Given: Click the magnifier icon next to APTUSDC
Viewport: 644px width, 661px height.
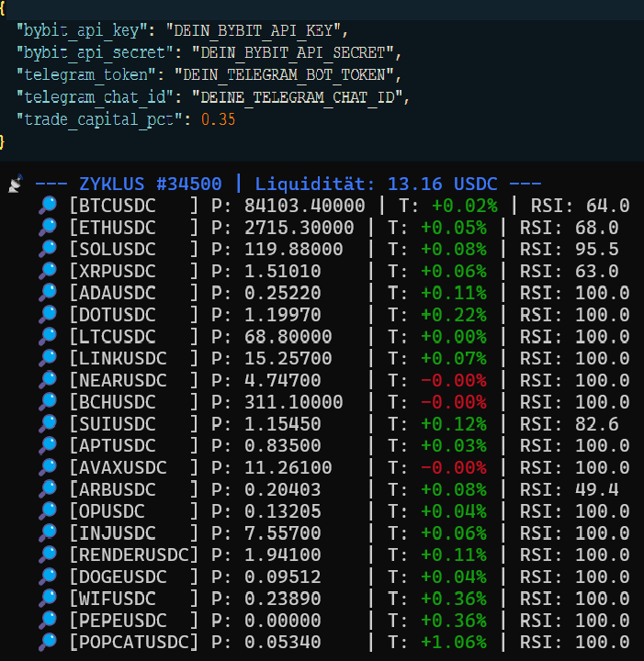Looking at the screenshot, I should click(48, 446).
